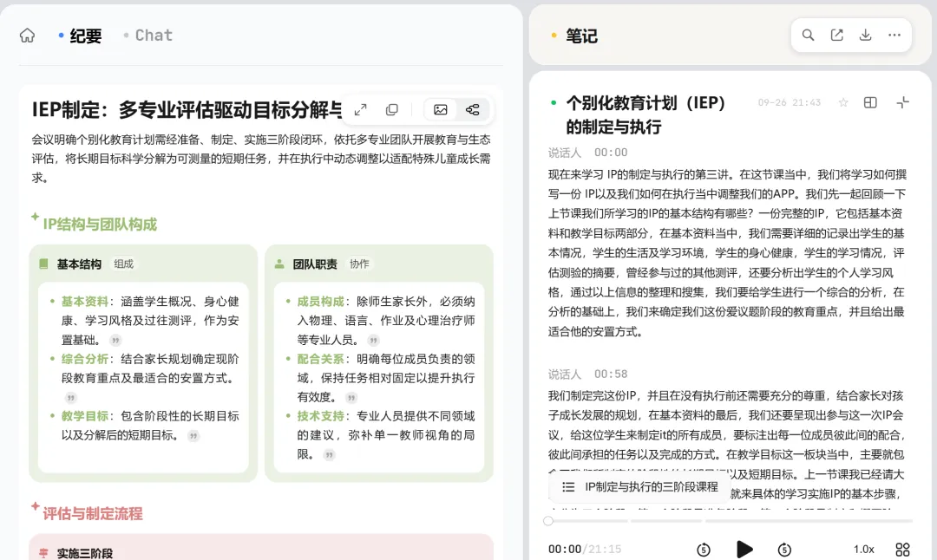Collapse the note panel with the shrink icon
This screenshot has height=560, width=937.
click(903, 102)
